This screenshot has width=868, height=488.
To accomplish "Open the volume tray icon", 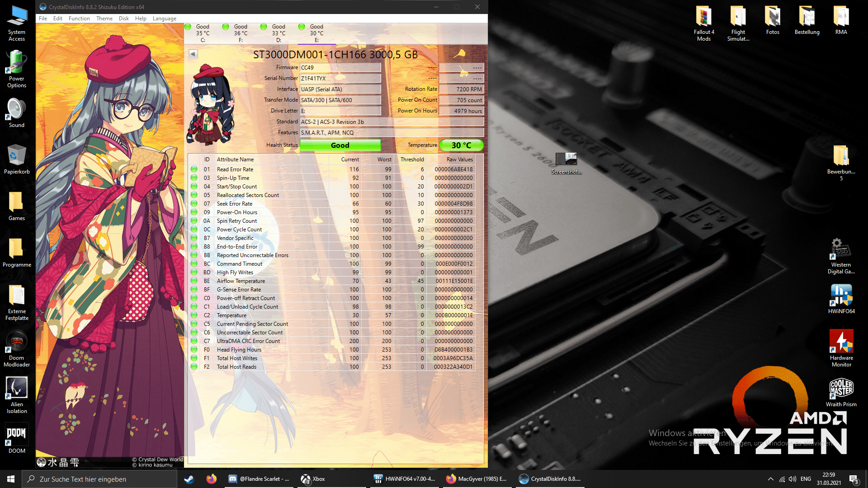I will (x=792, y=479).
